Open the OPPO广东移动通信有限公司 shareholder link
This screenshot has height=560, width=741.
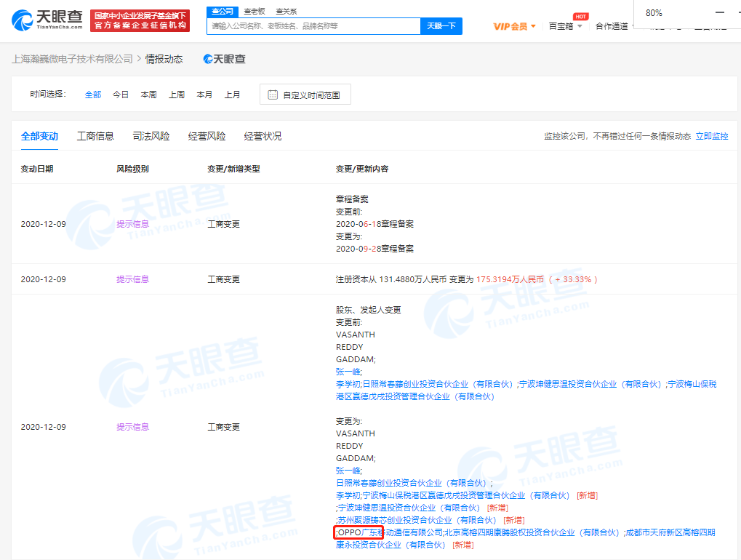pos(390,532)
